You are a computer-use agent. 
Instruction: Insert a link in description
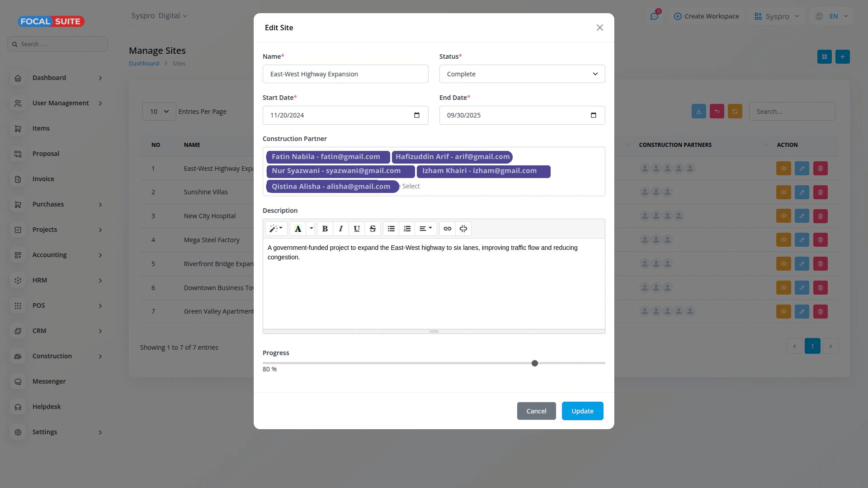[x=447, y=229]
